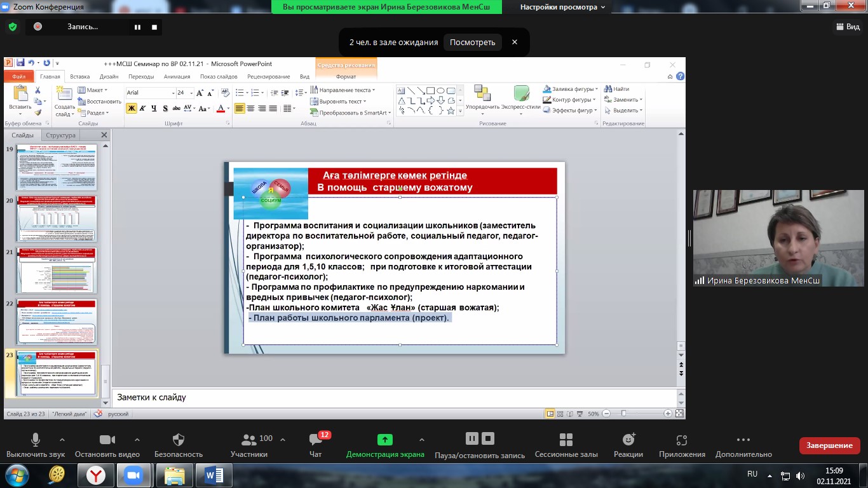Expand audio options arrow next to microphone
The image size is (868, 488).
point(62,439)
